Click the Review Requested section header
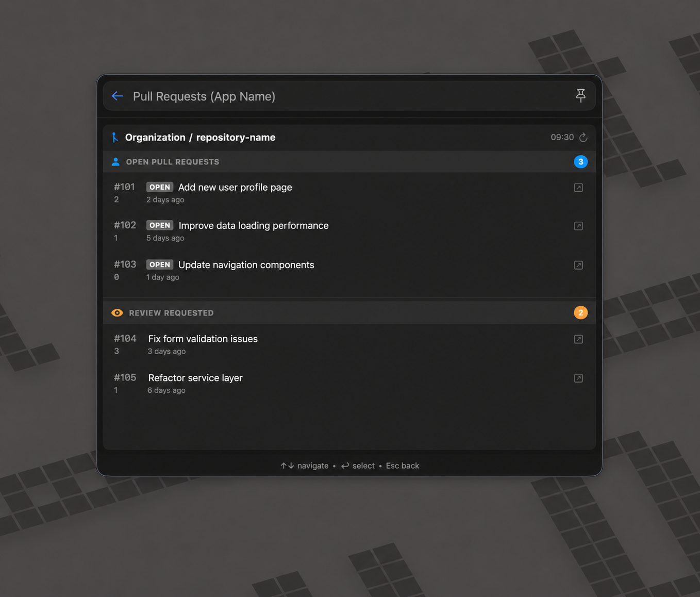This screenshot has height=597, width=700. (x=349, y=313)
